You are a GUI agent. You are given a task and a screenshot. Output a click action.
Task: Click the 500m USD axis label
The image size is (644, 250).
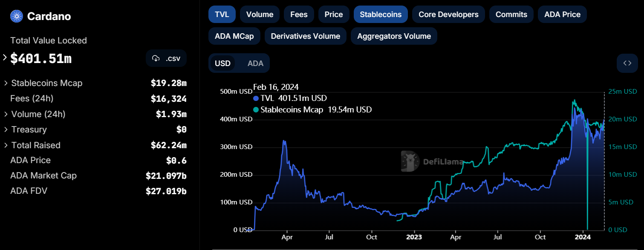(x=237, y=92)
